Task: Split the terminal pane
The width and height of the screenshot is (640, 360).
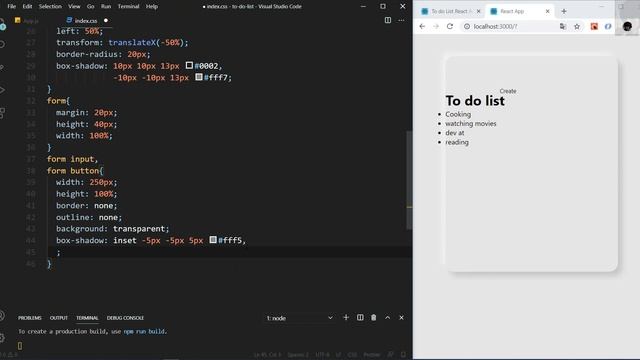Action: click(360, 318)
